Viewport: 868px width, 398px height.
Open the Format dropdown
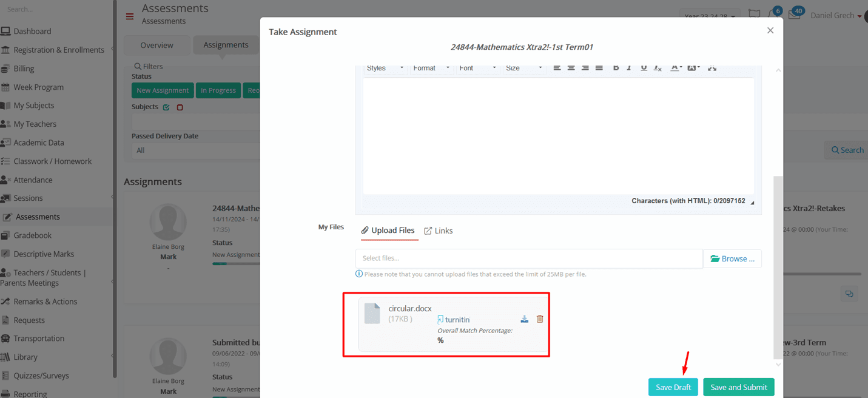pos(431,68)
